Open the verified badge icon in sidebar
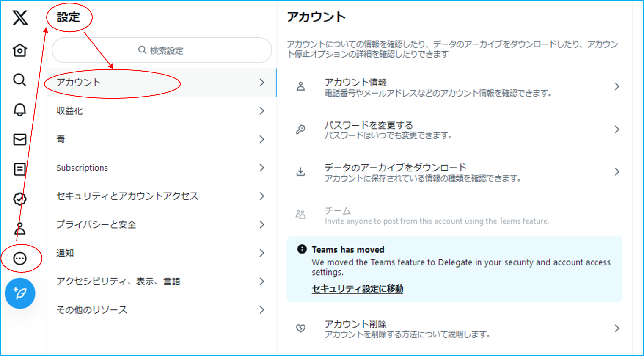The height and width of the screenshot is (356, 644). (x=20, y=199)
